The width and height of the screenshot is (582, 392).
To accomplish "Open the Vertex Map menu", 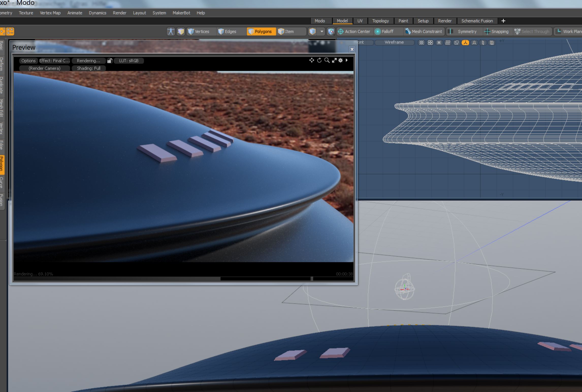I will click(x=50, y=13).
